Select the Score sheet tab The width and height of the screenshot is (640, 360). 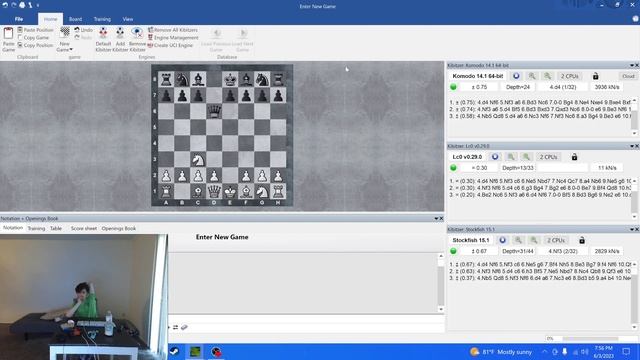click(84, 229)
